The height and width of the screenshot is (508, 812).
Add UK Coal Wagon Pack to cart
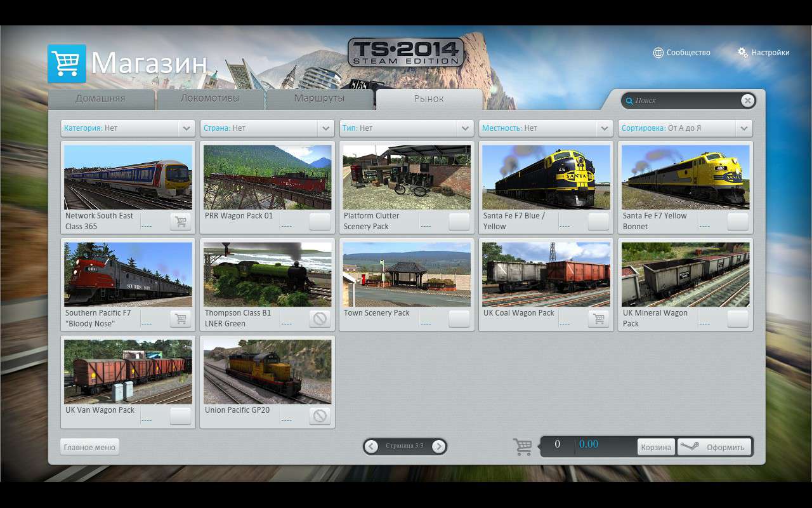[598, 319]
